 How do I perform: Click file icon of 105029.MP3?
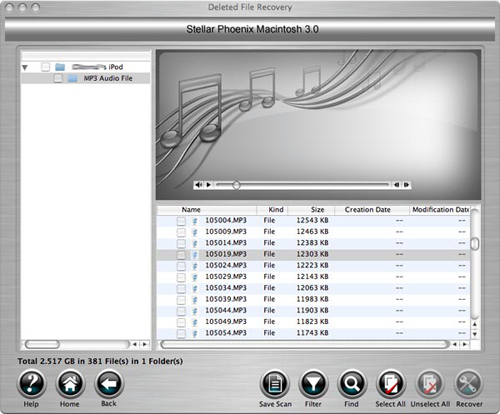(195, 277)
